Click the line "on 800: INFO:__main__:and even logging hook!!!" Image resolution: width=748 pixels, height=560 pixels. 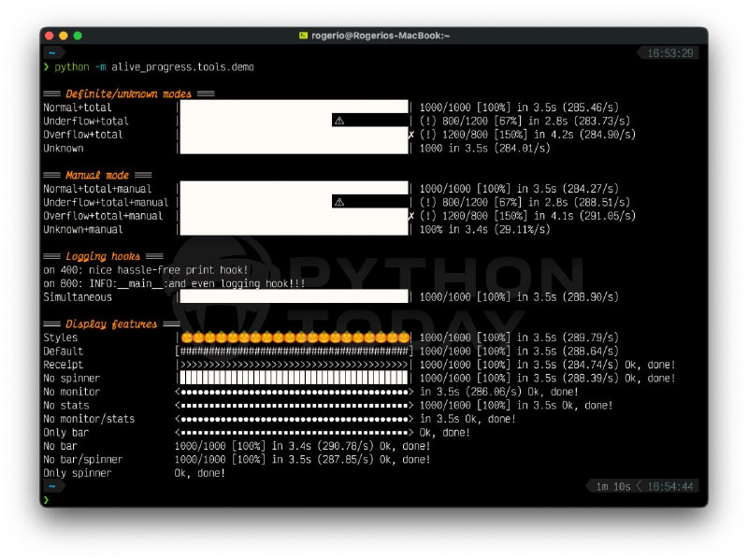174,283
